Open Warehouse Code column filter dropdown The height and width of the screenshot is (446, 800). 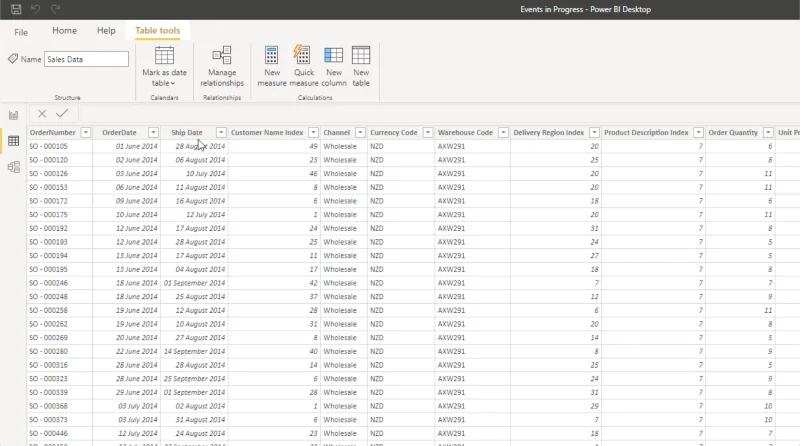click(x=503, y=133)
